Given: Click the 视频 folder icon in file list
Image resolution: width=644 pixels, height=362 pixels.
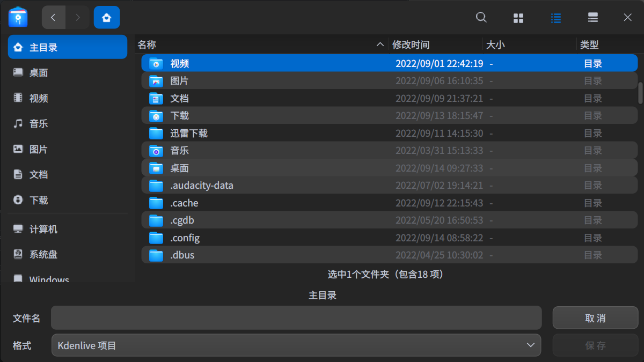Looking at the screenshot, I should click(x=156, y=64).
